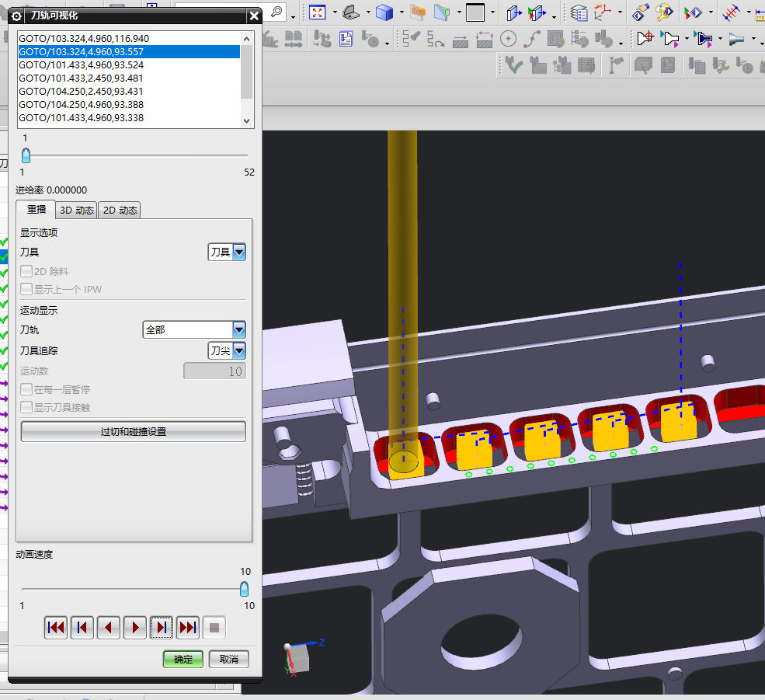Click the 过切和碰撞设置 button
This screenshot has width=765, height=700.
(x=133, y=432)
